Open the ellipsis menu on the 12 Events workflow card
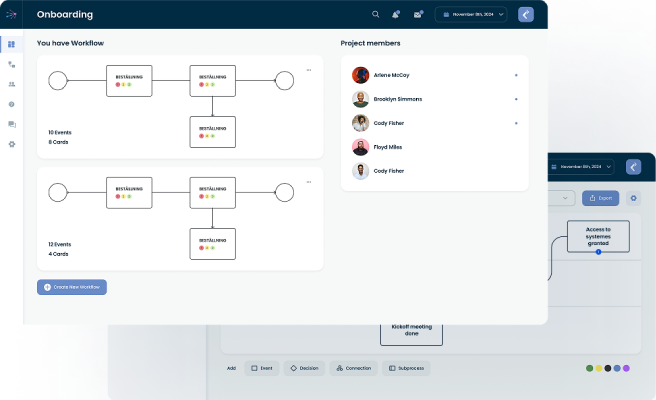The height and width of the screenshot is (400, 656). coord(309,182)
